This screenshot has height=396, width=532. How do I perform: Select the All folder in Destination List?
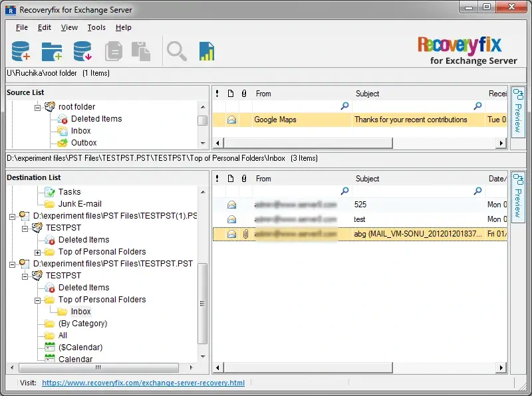[63, 336]
